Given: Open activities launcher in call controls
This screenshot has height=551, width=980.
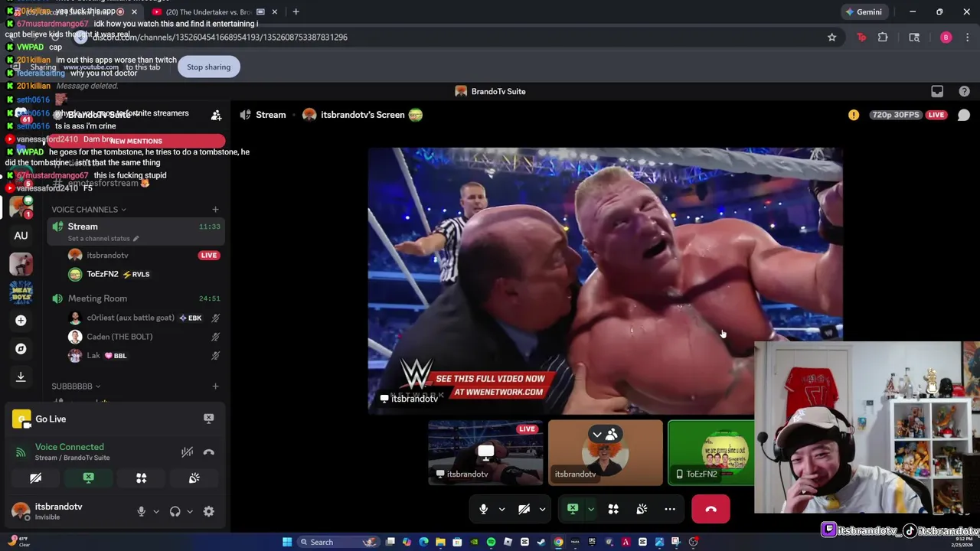Looking at the screenshot, I should 613,509.
